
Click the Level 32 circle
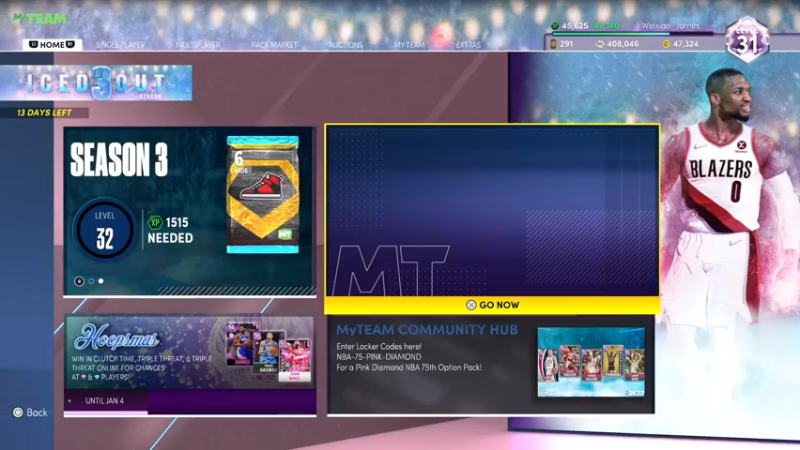105,229
